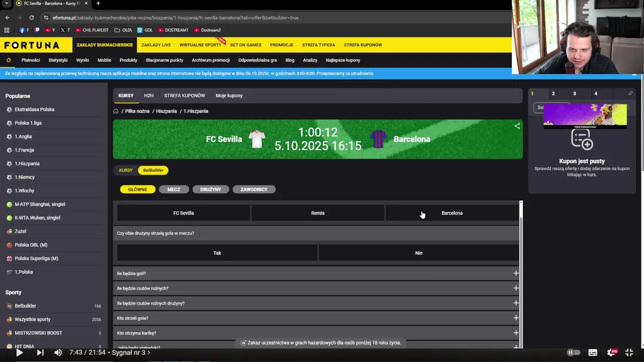The image size is (644, 362).
Task: Select the ZAWODNICY filter chip
Action: 254,190
